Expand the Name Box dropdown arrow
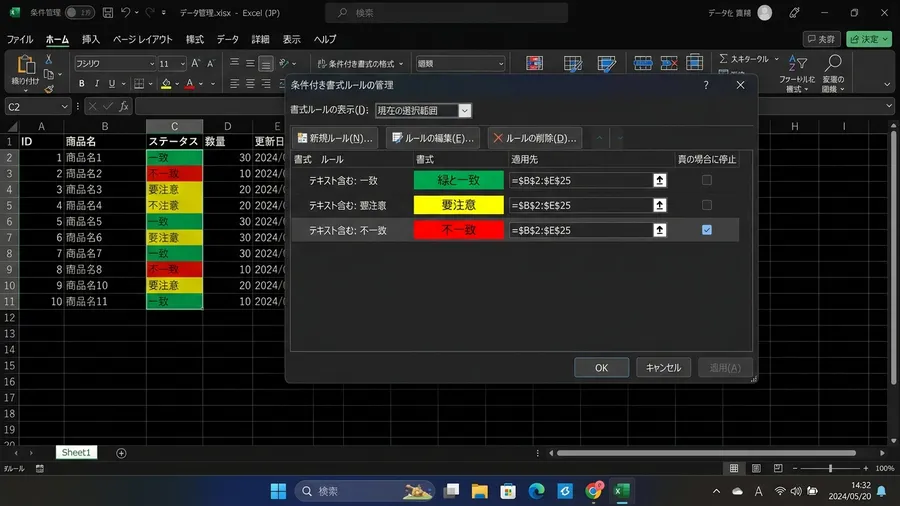 point(64,107)
